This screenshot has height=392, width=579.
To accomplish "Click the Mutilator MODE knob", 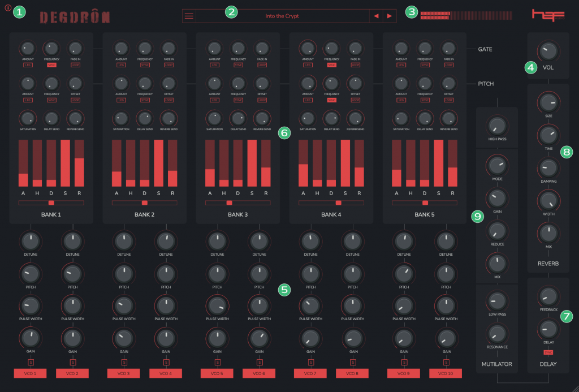I will click(496, 165).
